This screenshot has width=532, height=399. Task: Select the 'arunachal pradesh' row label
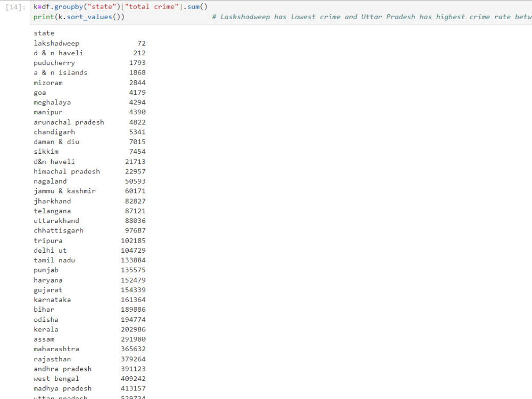[69, 122]
